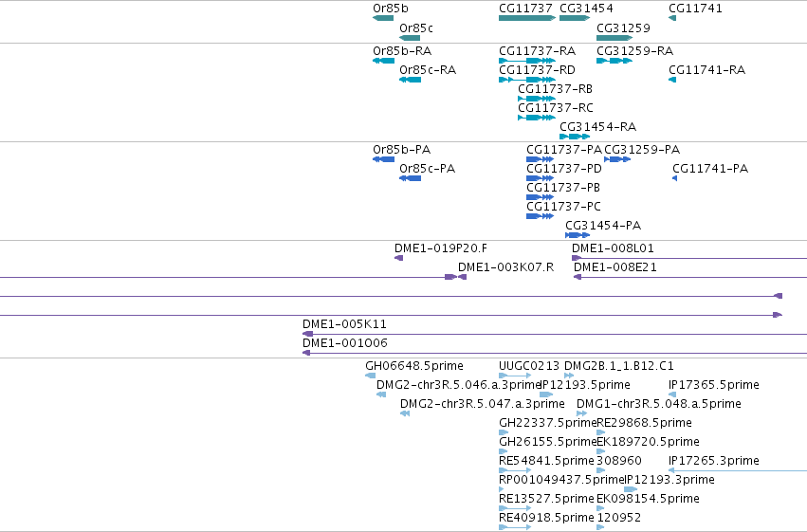Click transcript CG11741-RA

pos(706,70)
